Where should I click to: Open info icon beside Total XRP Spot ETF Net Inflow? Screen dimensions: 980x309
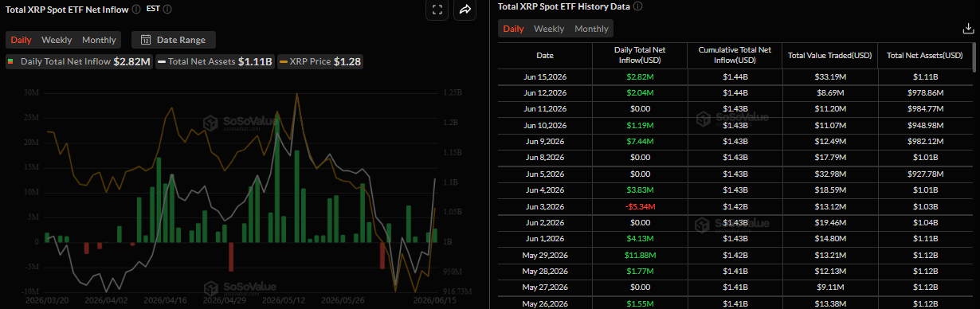[x=136, y=10]
